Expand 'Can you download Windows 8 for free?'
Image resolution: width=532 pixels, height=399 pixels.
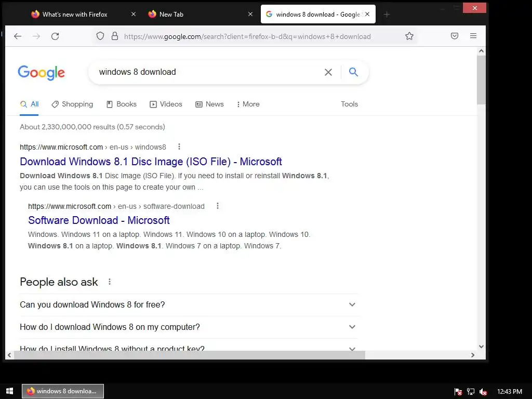coord(188,304)
